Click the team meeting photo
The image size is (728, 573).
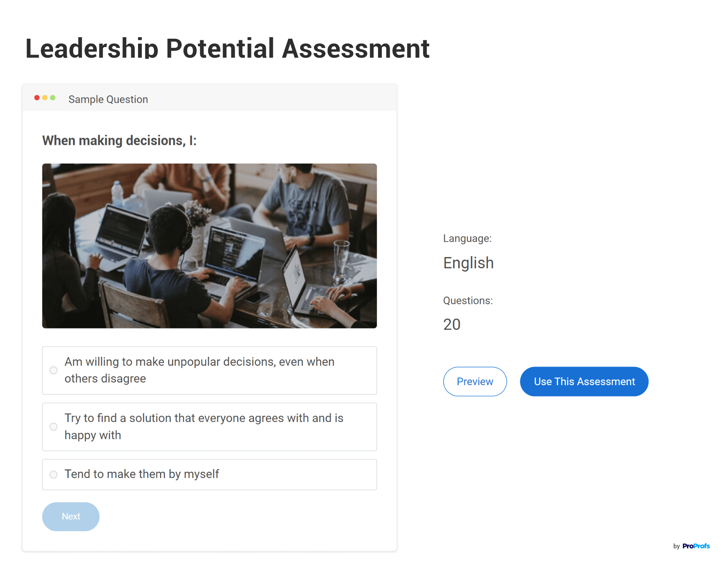[209, 245]
